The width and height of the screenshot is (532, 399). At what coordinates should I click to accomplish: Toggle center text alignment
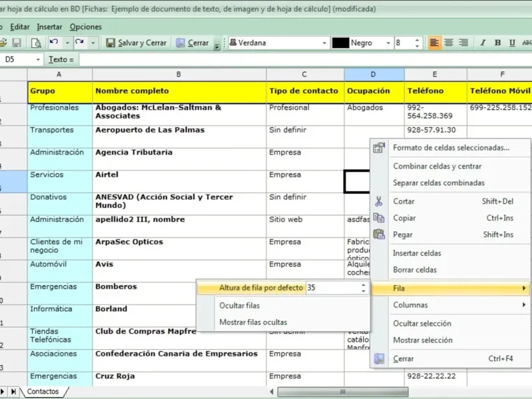448,43
